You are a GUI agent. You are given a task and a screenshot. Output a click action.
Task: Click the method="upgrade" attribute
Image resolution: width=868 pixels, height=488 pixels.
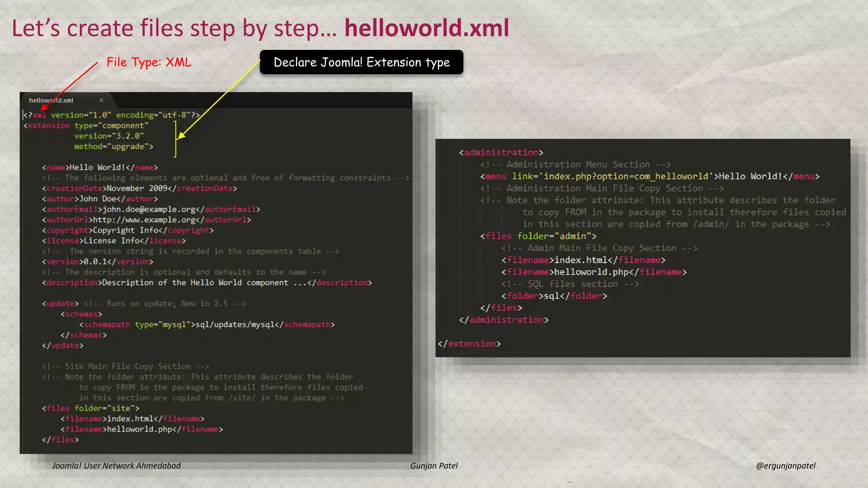(114, 147)
